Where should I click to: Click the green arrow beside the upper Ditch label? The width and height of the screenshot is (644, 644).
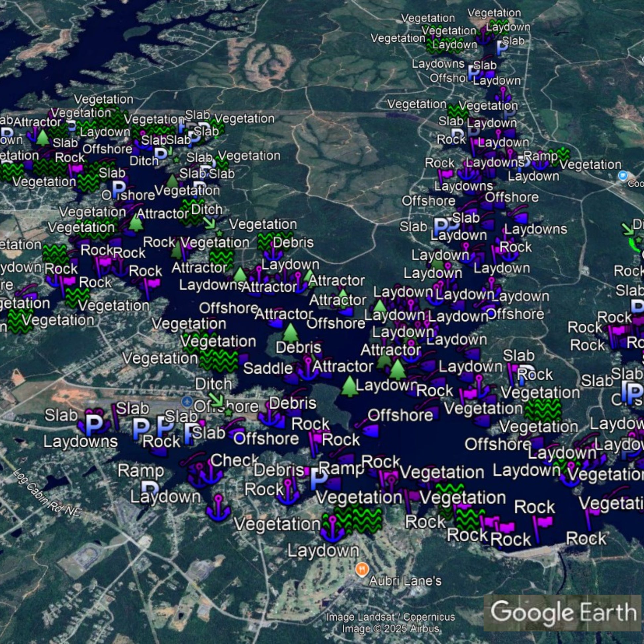pyautogui.click(x=210, y=223)
